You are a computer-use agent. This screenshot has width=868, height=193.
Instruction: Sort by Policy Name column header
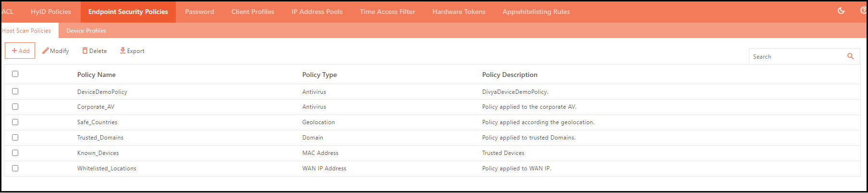97,75
